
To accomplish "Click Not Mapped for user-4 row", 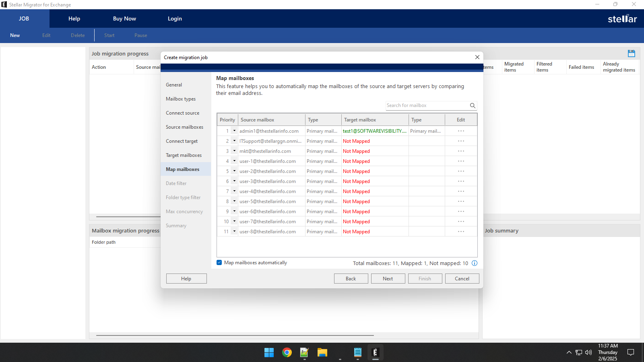I will pos(356,191).
